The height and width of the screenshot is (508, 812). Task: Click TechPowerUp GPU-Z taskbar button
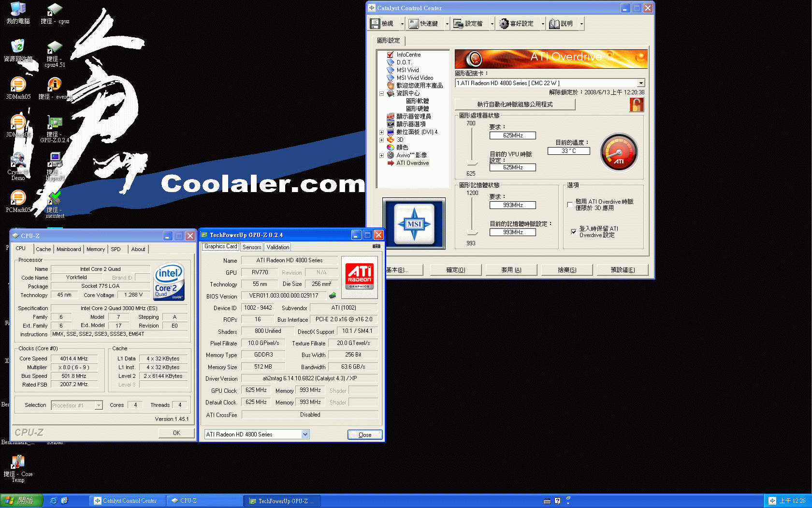click(x=283, y=501)
